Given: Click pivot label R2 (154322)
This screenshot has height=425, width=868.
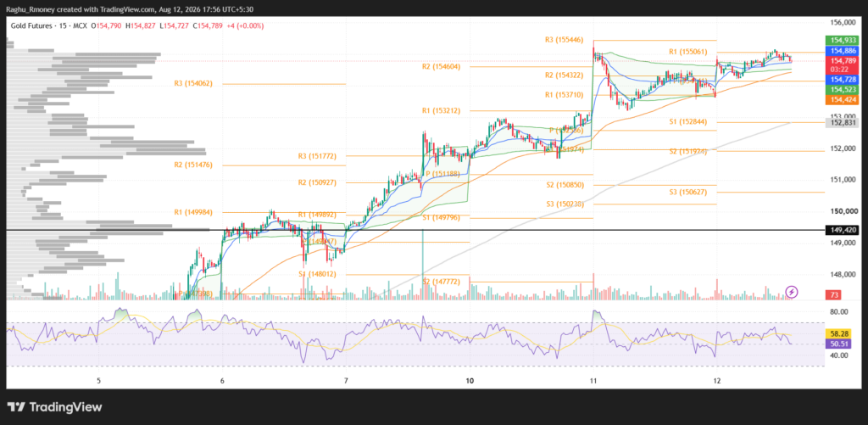Looking at the screenshot, I should pyautogui.click(x=564, y=75).
